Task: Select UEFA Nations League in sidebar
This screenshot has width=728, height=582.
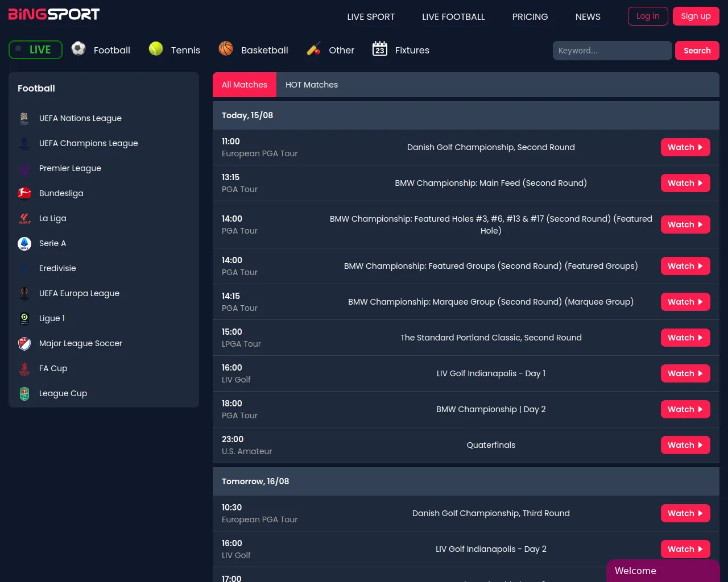Action: 80,118
